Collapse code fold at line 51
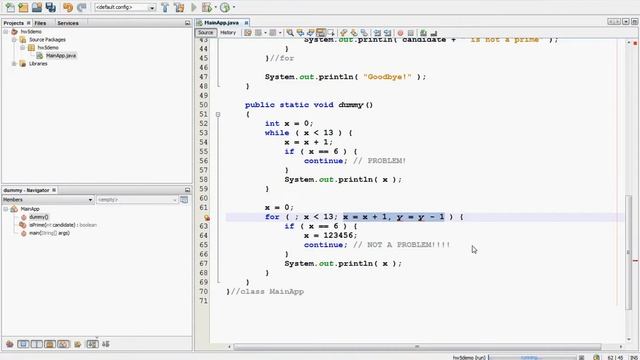Screen dimensions: 640x360 pyautogui.click(x=218, y=114)
